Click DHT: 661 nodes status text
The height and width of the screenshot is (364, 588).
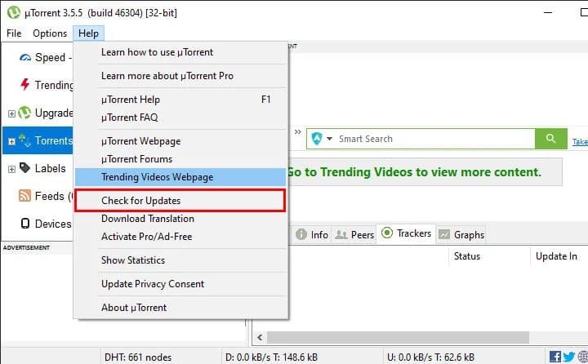pyautogui.click(x=138, y=357)
